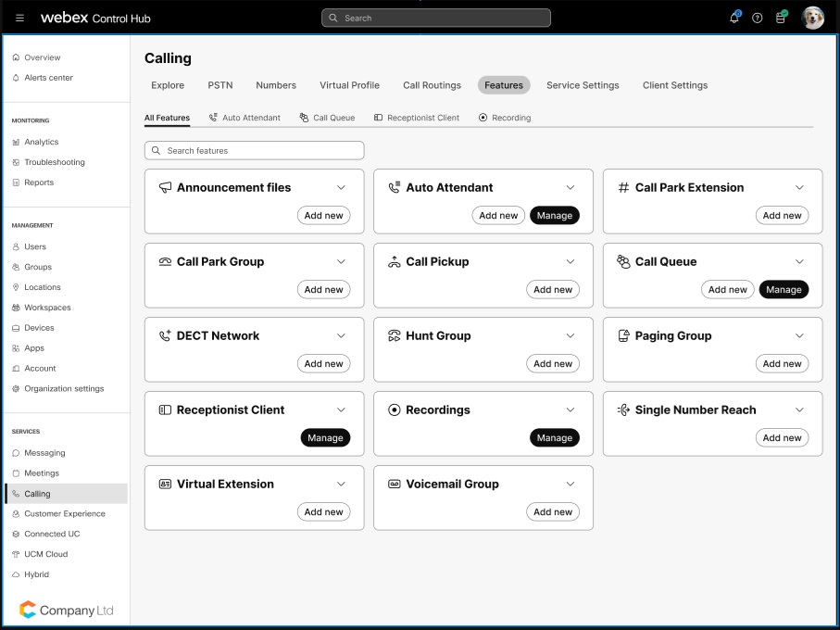
Task: Select the Call Queue sub-tab
Action: (x=327, y=118)
